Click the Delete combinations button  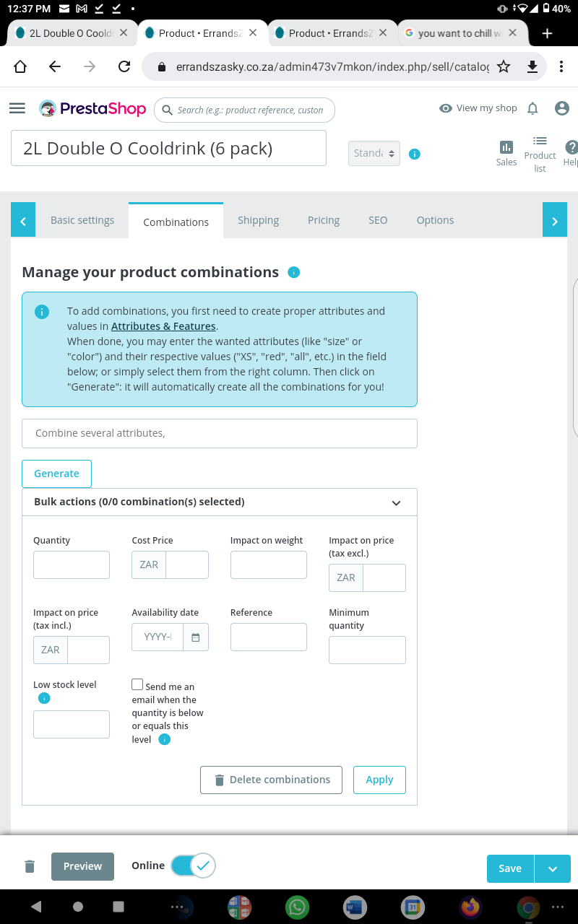tap(271, 780)
